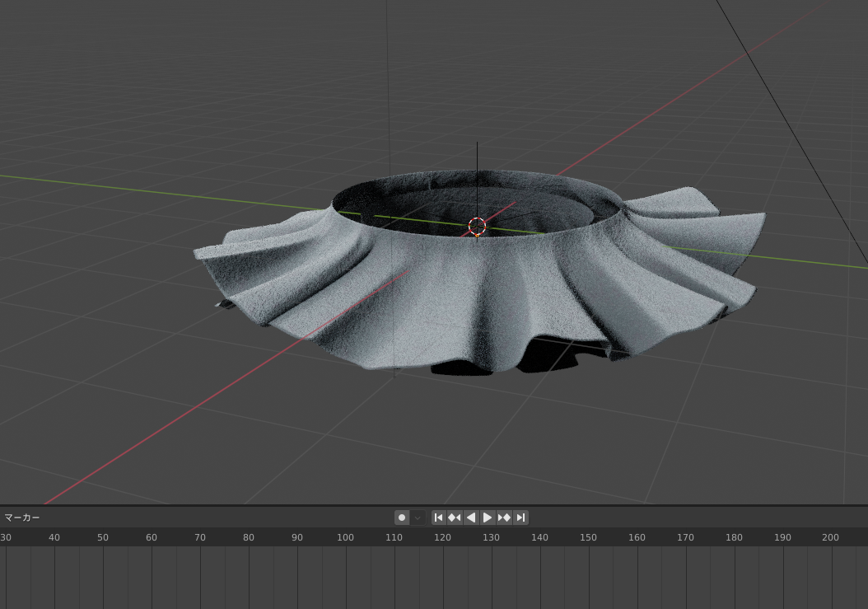Image resolution: width=868 pixels, height=609 pixels.
Task: Jump to the timeline start frame
Action: point(438,518)
